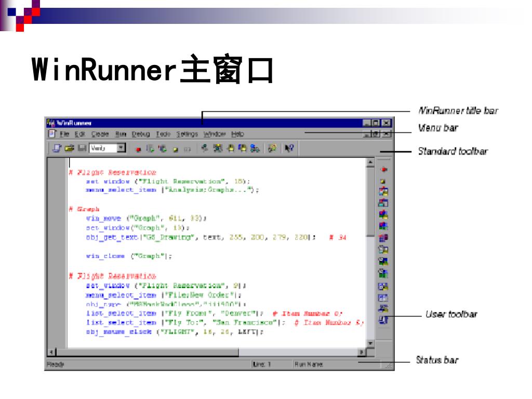Screen dimensions: 532x399
Task: Click 'Line: 1' in the status bar
Action: pos(262,364)
